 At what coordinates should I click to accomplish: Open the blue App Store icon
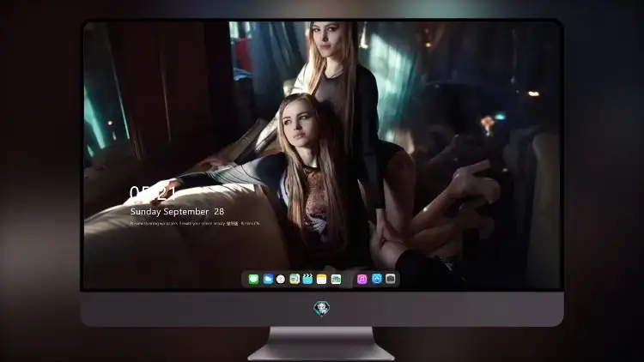[377, 279]
